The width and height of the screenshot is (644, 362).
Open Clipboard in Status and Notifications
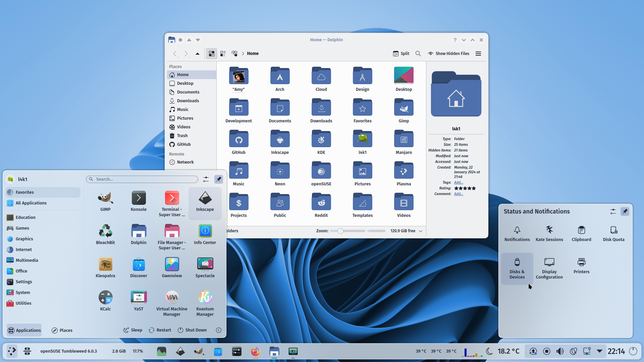point(581,234)
